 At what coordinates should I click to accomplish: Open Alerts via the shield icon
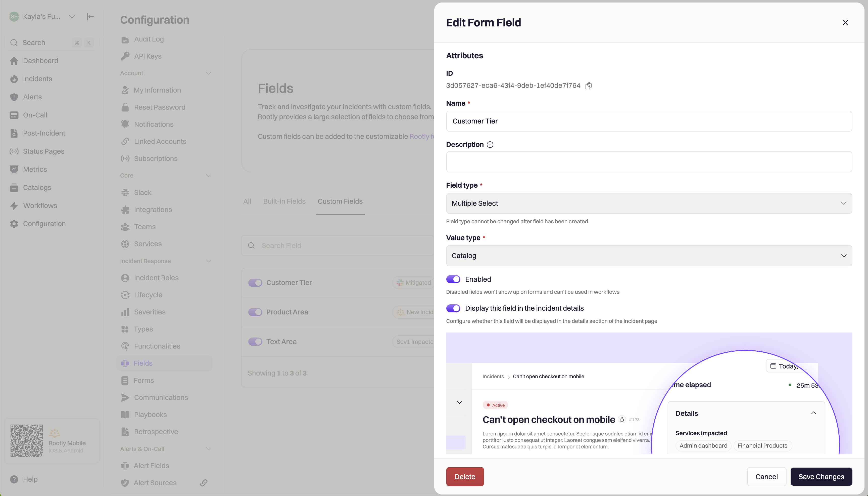click(x=14, y=97)
